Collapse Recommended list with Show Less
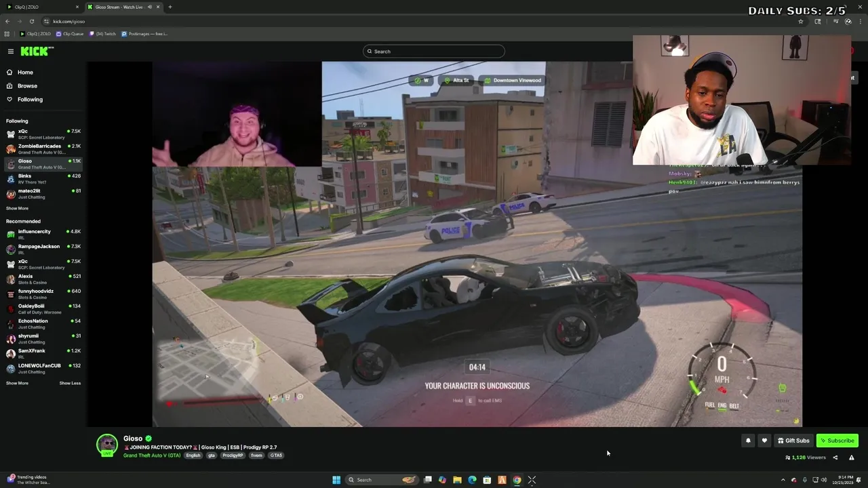Viewport: 868px width, 488px height. 70,384
